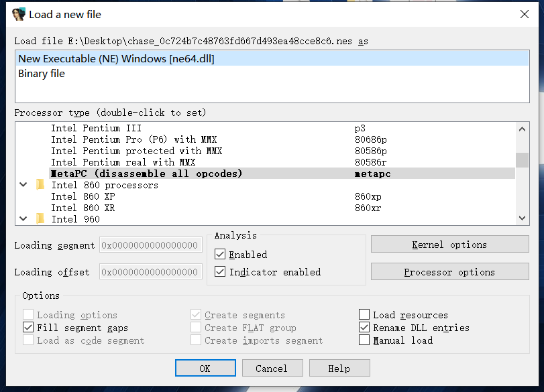Click folder icon beside Intel 860 processors

tap(40, 185)
